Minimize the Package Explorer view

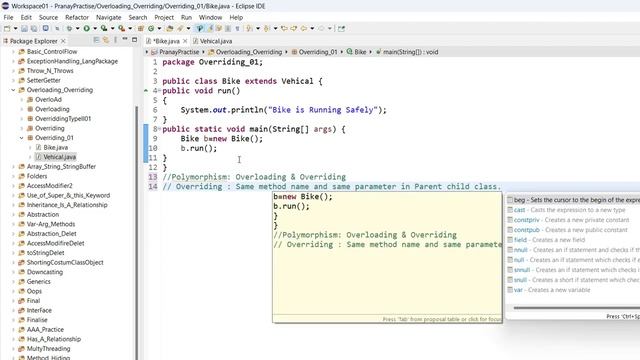click(125, 40)
